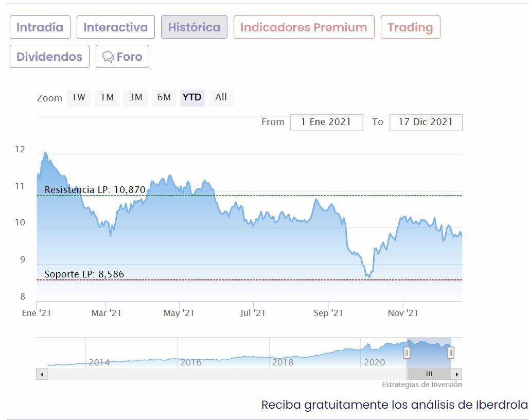This screenshot has width=529, height=420.
Task: Click the scrollbar right arrow
Action: (x=457, y=374)
